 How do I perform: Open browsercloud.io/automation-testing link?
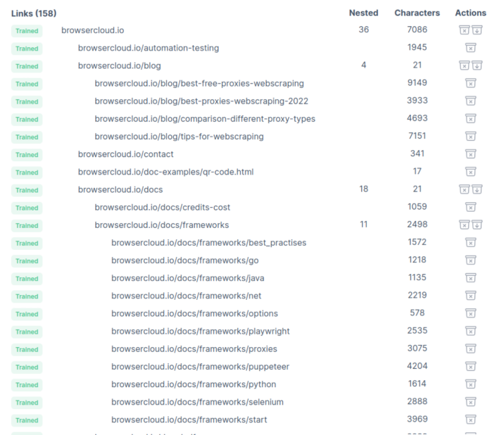[149, 48]
